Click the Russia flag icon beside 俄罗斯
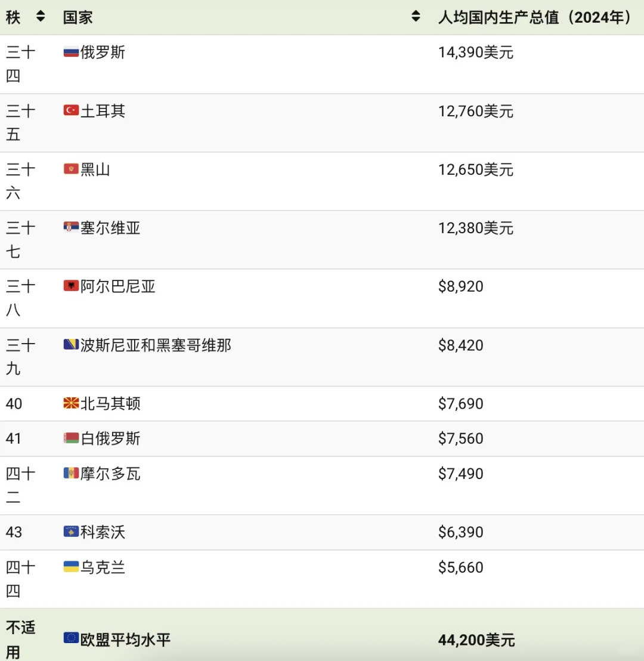644x661 pixels. click(71, 52)
